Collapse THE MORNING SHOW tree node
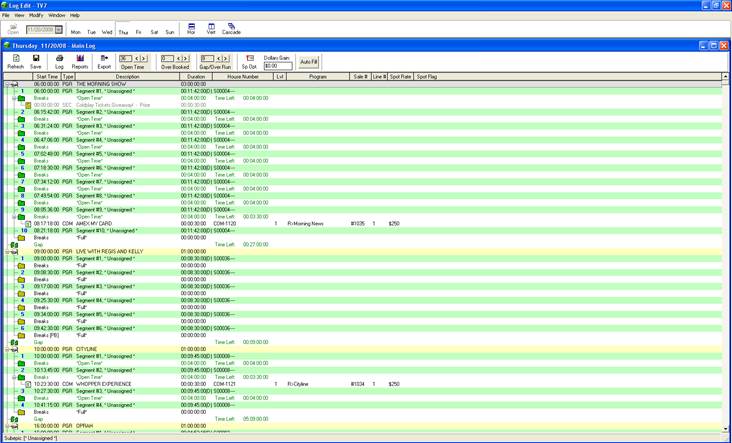Image resolution: width=732 pixels, height=443 pixels. click(x=7, y=85)
